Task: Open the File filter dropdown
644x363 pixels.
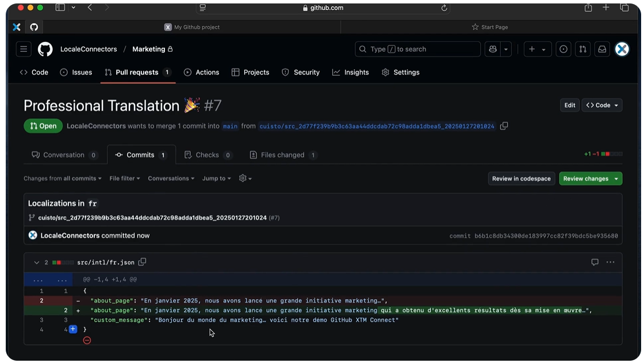Action: [x=124, y=179]
